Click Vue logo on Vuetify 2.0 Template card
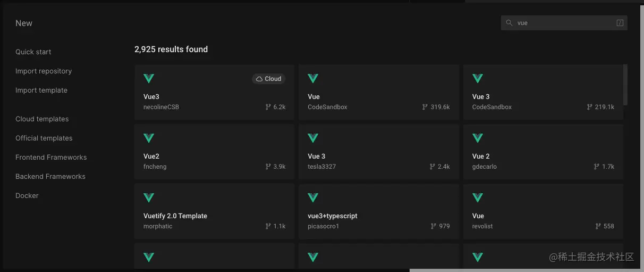Viewport: 644px width, 272px height. tap(149, 198)
